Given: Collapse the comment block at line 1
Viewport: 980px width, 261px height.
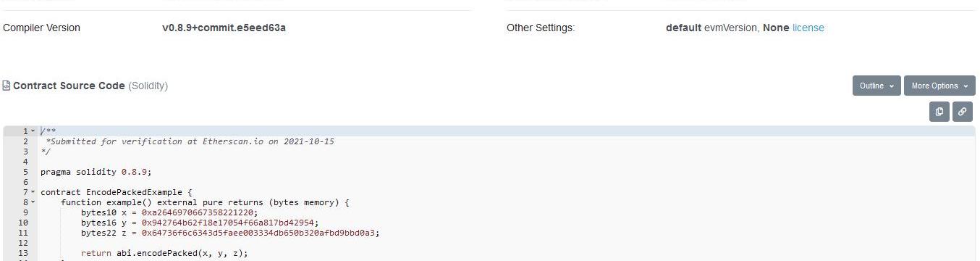Looking at the screenshot, I should 33,131.
